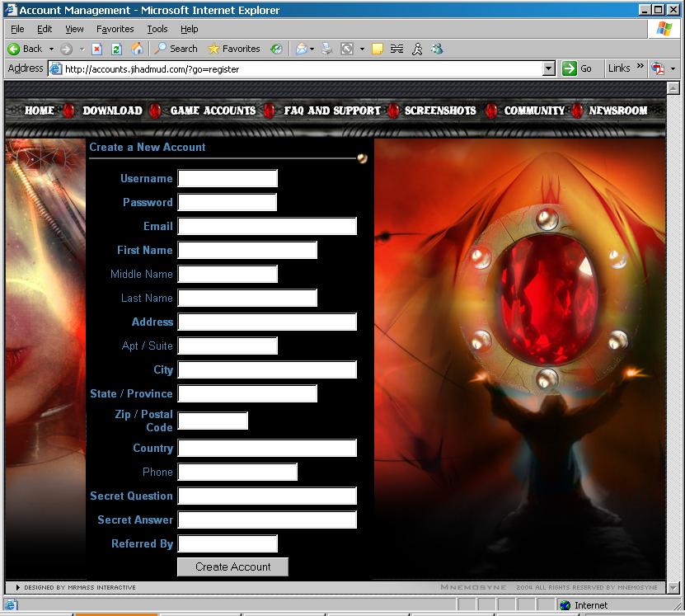The width and height of the screenshot is (685, 616).
Task: Focus the Address form input field
Action: (x=267, y=322)
